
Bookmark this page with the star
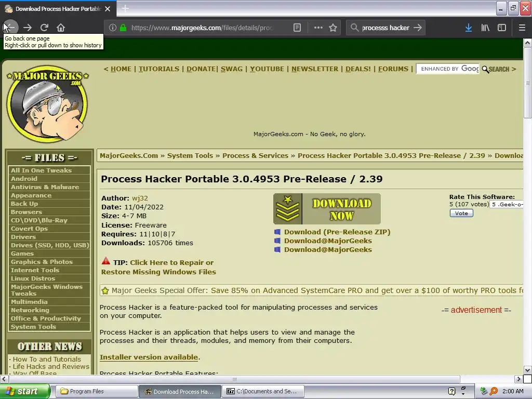tap(333, 28)
